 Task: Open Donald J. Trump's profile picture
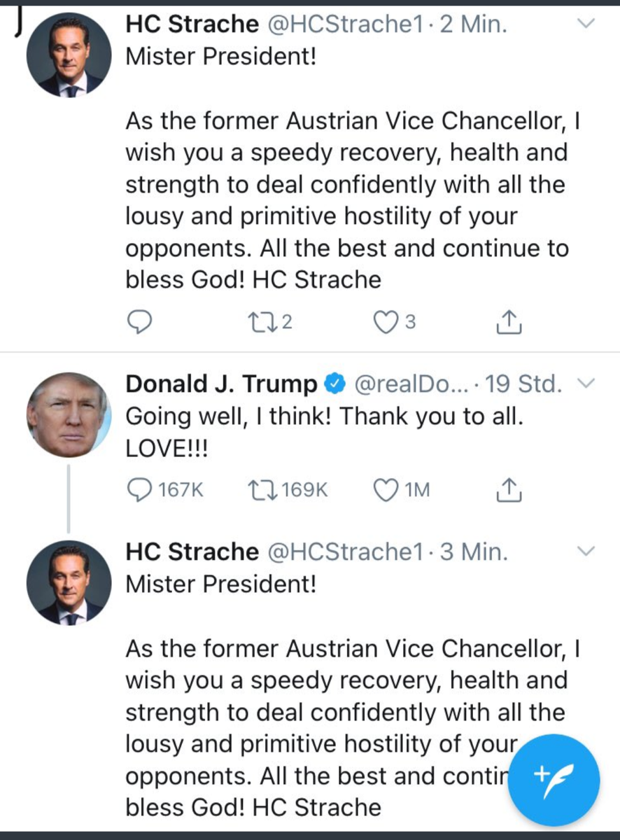pyautogui.click(x=69, y=414)
